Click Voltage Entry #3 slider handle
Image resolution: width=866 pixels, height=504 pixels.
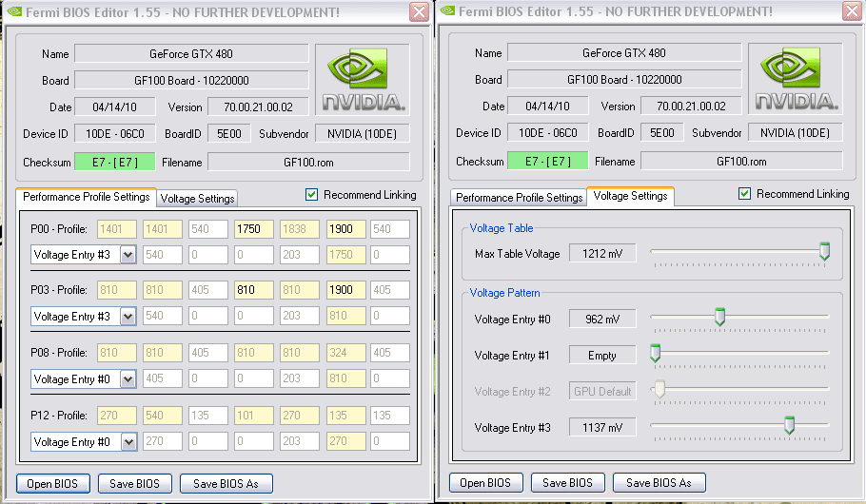[789, 425]
